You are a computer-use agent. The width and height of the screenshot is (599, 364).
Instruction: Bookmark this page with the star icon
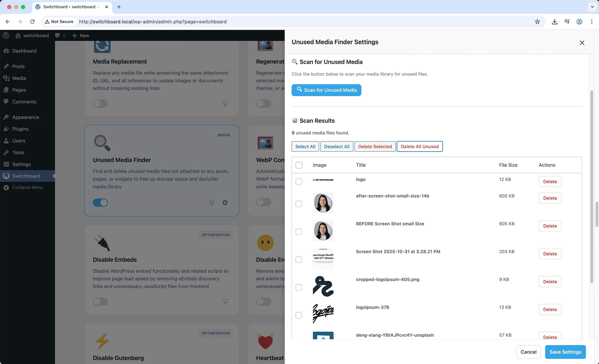click(537, 22)
